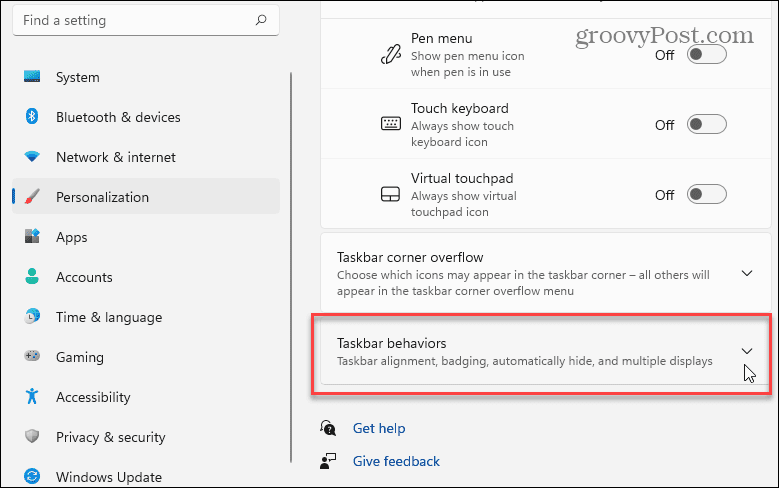
Task: Open Bluetooth & devices settings
Action: pos(146,117)
